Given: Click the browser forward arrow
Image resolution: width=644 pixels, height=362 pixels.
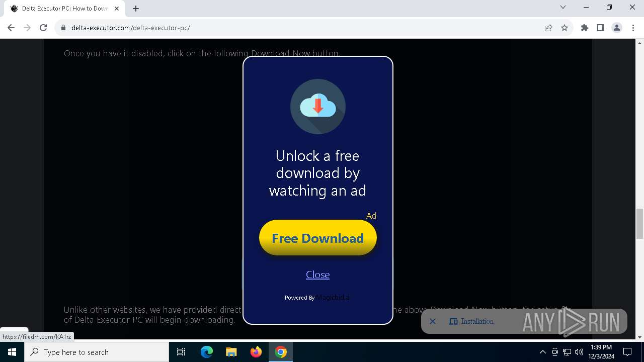Looking at the screenshot, I should 27,28.
